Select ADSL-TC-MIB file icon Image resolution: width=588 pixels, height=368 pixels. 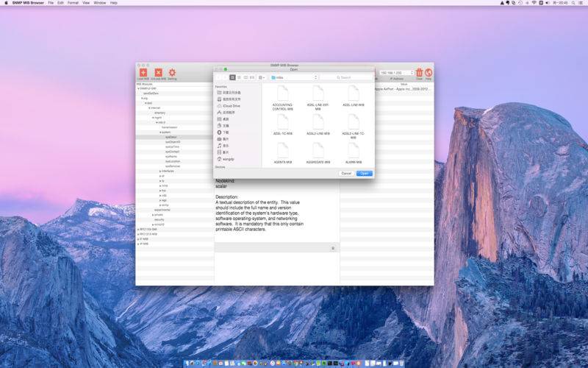coord(283,122)
